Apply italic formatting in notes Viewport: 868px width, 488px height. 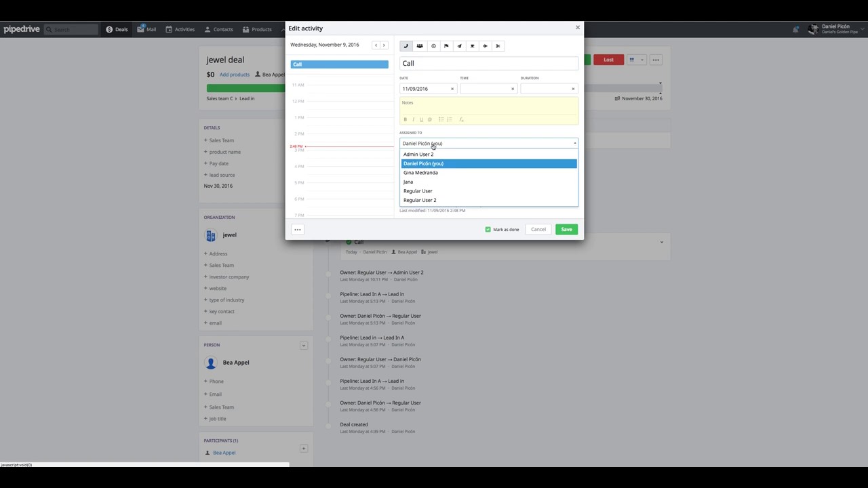pos(413,119)
